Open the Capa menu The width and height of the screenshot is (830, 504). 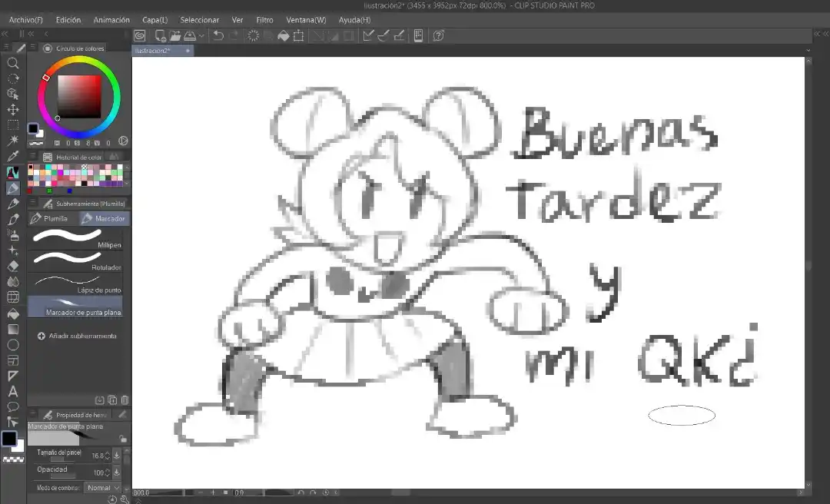pyautogui.click(x=154, y=19)
